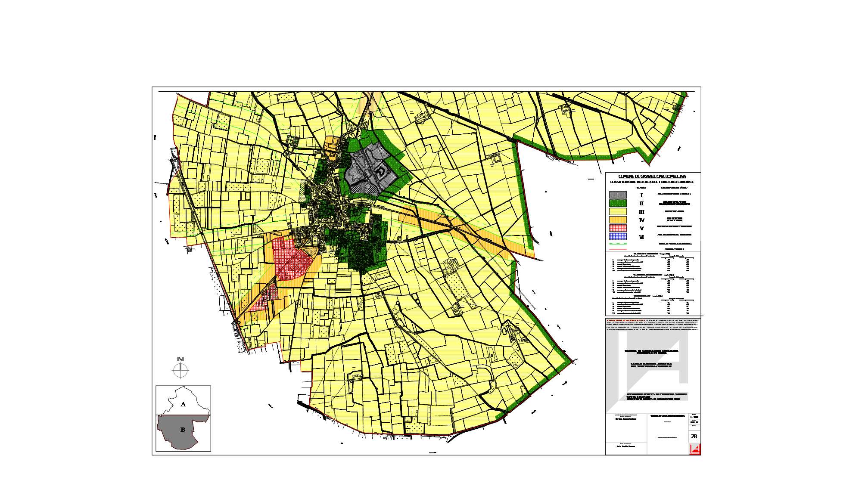Click the red boundary line legend symbol
Viewport: 868px width, 480px height.
tap(618, 249)
